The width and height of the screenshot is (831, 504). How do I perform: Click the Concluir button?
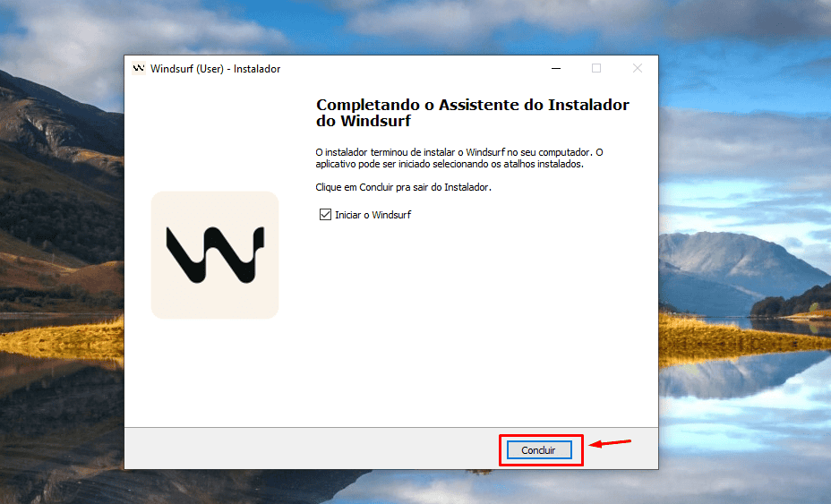pos(539,450)
